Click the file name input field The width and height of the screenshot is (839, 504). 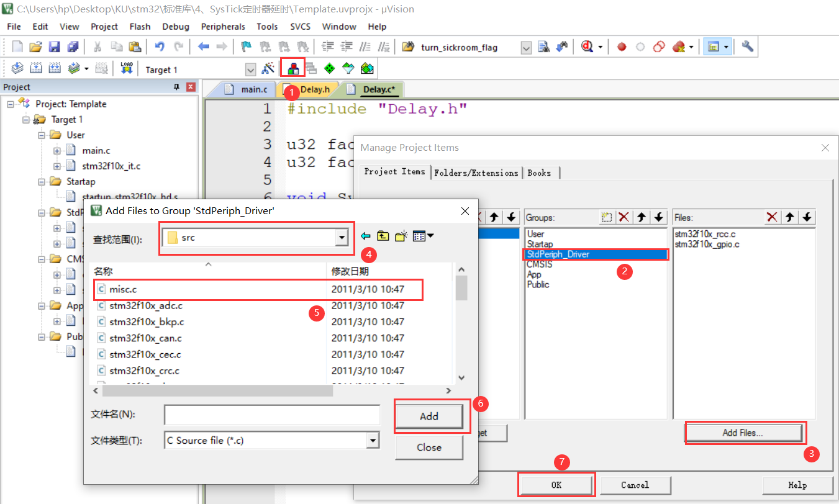tap(272, 415)
